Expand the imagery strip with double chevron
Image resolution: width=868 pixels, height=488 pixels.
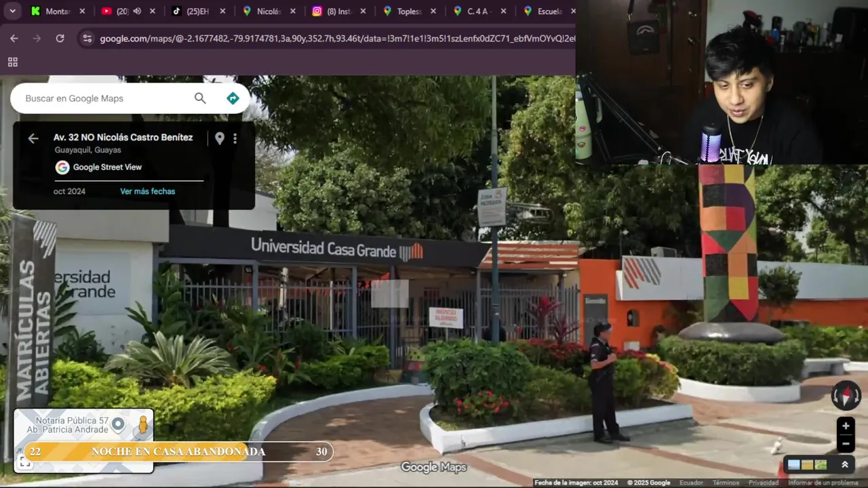click(845, 465)
